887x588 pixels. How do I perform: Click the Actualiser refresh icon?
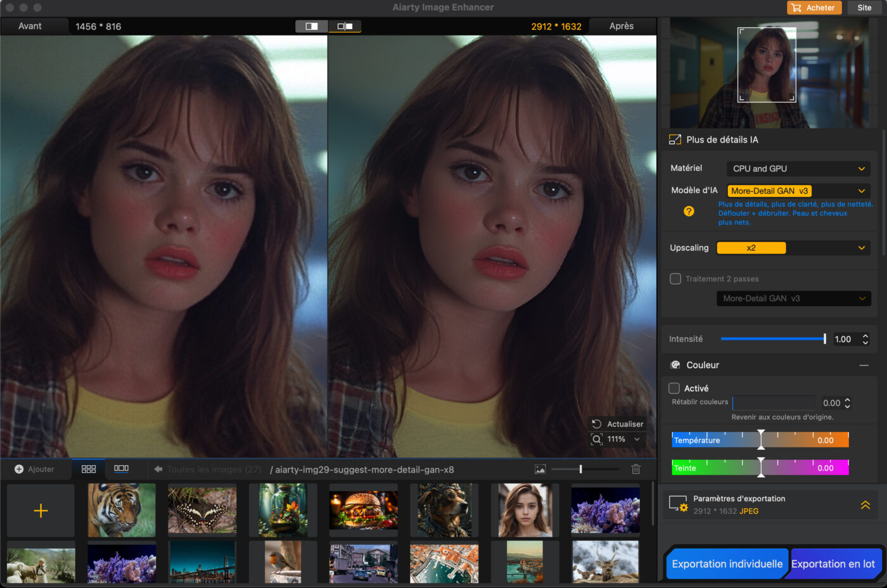pyautogui.click(x=596, y=424)
